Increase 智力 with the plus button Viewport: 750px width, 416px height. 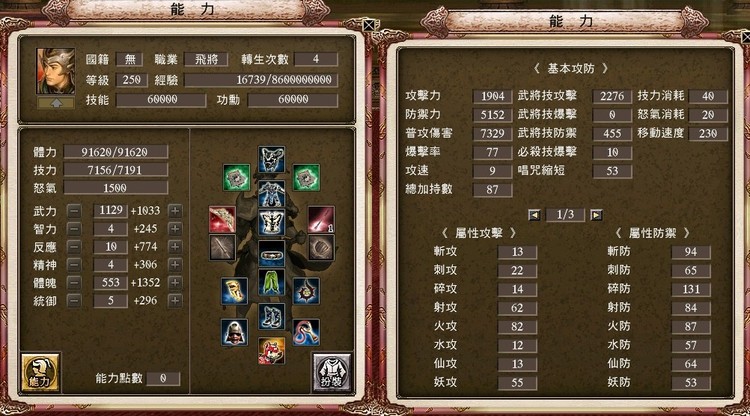[175, 229]
